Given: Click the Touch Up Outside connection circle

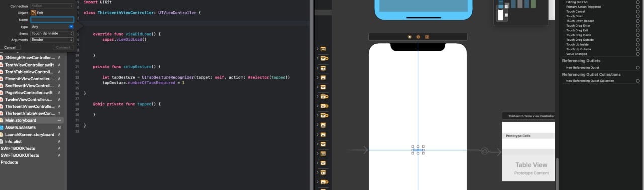Looking at the screenshot, I should tap(638, 49).
